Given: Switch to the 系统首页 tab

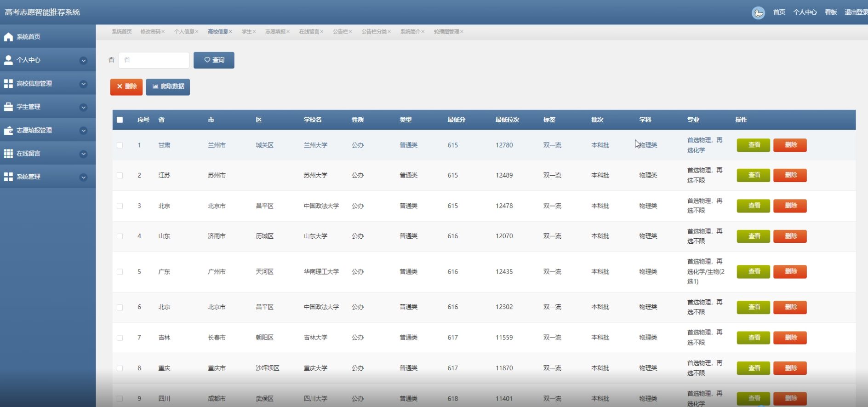Looking at the screenshot, I should 122,32.
